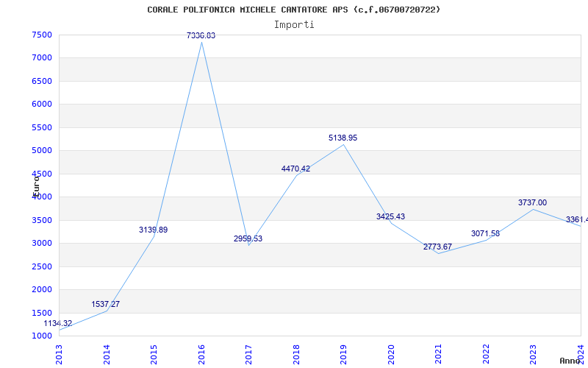588x368 pixels.
Task: Click the 2019 x-axis label
Action: point(343,355)
